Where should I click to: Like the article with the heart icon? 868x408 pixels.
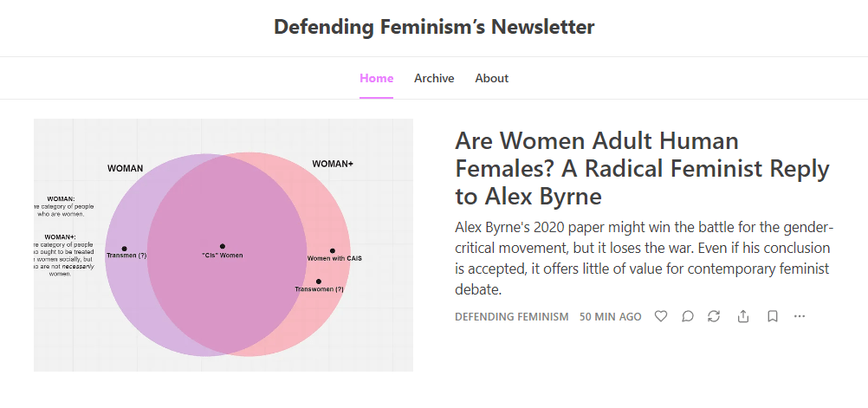661,316
